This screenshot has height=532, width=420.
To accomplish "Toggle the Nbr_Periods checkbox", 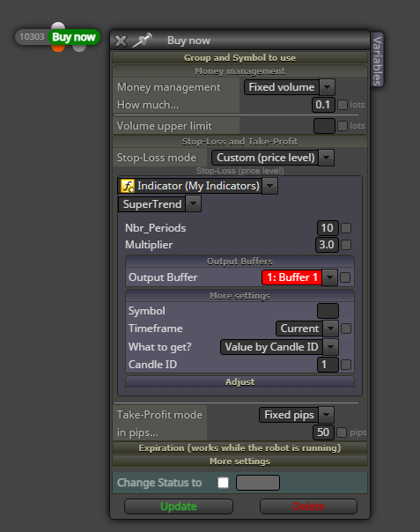I will [346, 228].
